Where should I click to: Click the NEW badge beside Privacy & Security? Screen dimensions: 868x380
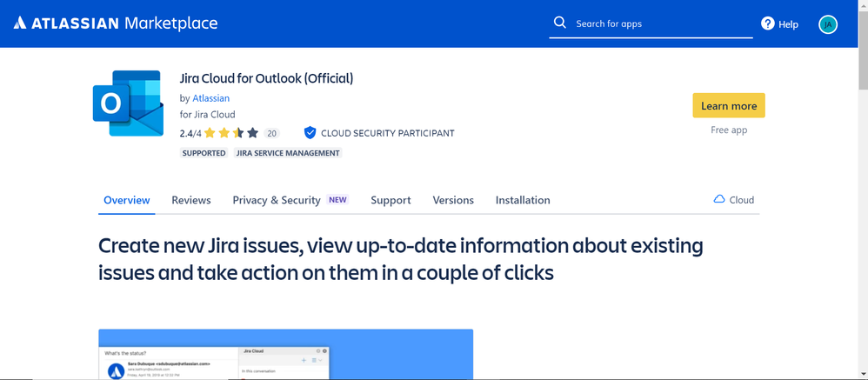(x=337, y=200)
